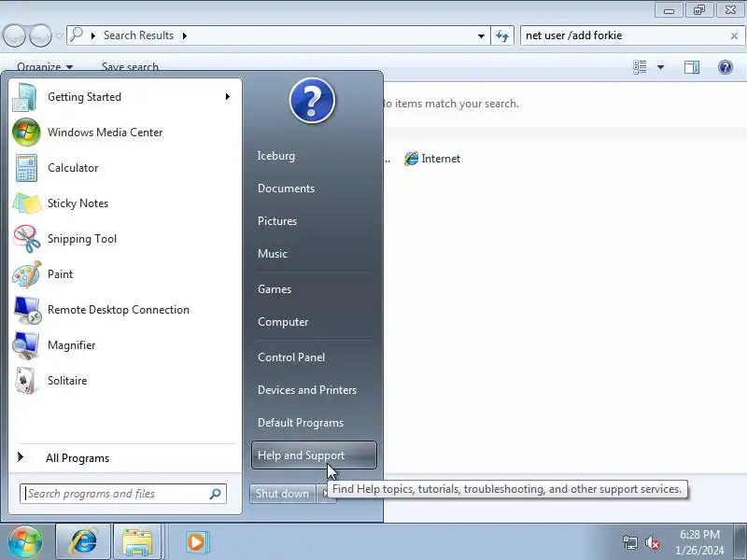Open Computer from Start menu
The image size is (747, 560).
click(x=283, y=322)
